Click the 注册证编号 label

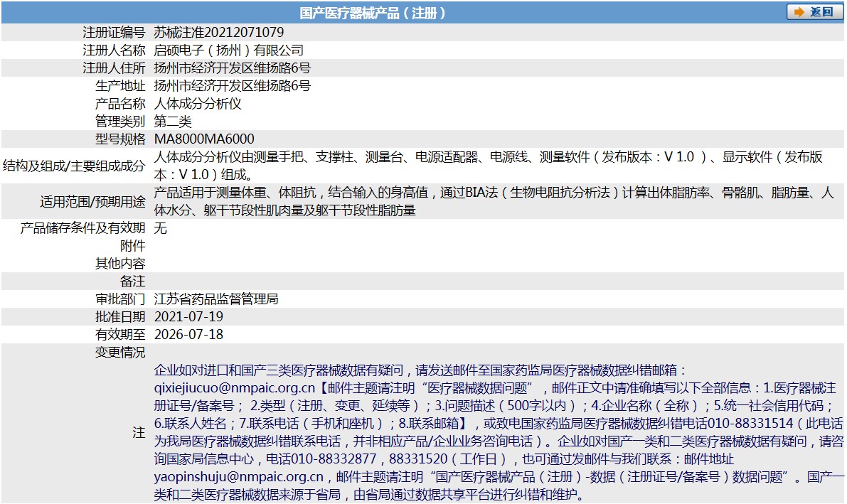click(114, 33)
